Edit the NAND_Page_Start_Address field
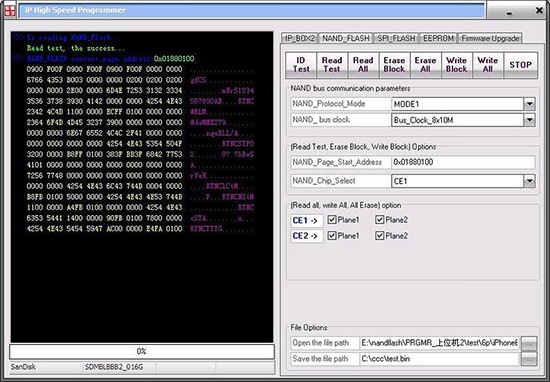The height and width of the screenshot is (382, 550). point(463,162)
